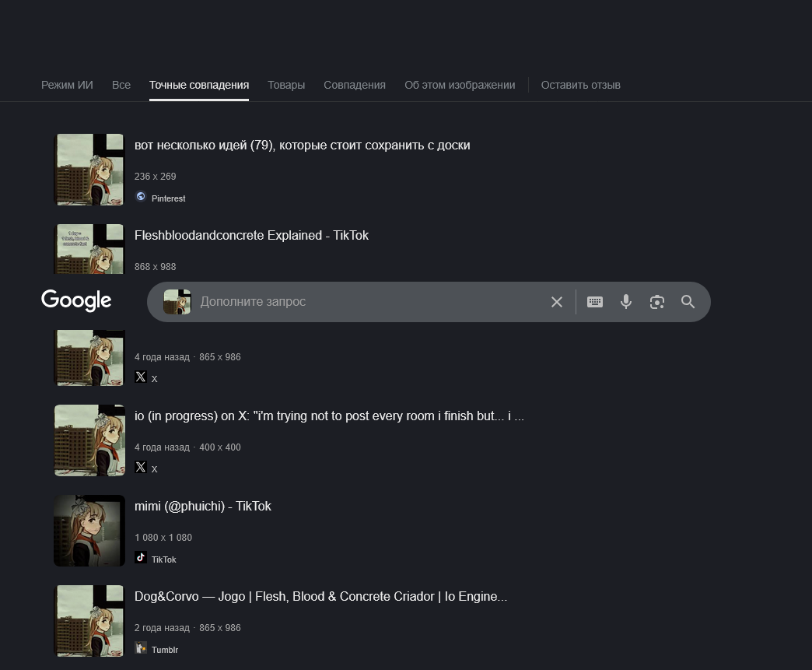
Task: Switch to the Совпадения tab
Action: (x=354, y=85)
